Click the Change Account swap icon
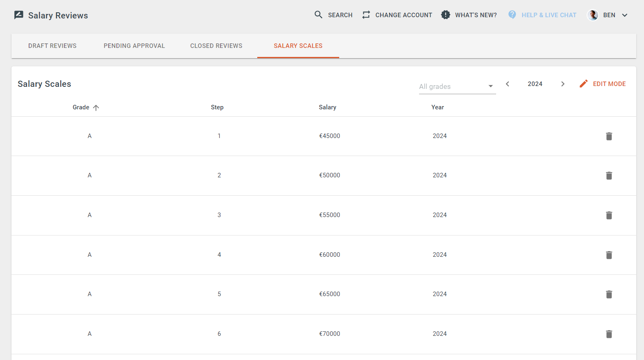This screenshot has width=644, height=360. pyautogui.click(x=366, y=15)
